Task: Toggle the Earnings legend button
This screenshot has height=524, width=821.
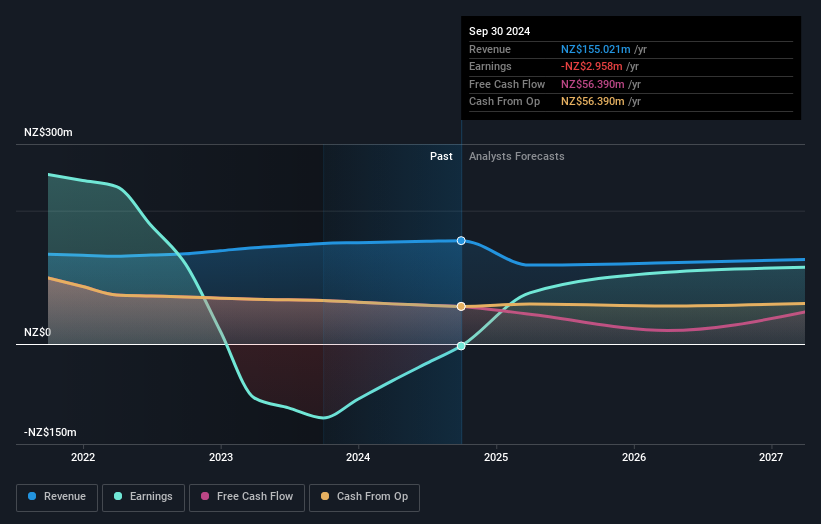Action: [143, 497]
